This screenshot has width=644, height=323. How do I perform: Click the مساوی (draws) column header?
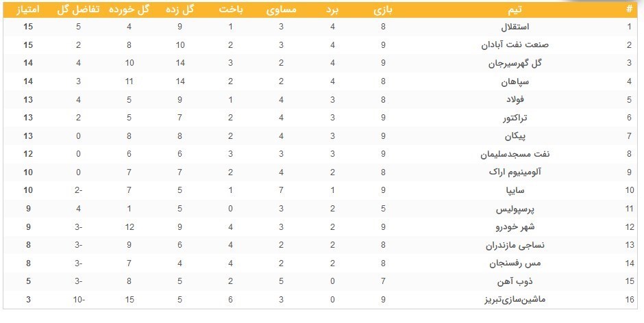coord(281,9)
